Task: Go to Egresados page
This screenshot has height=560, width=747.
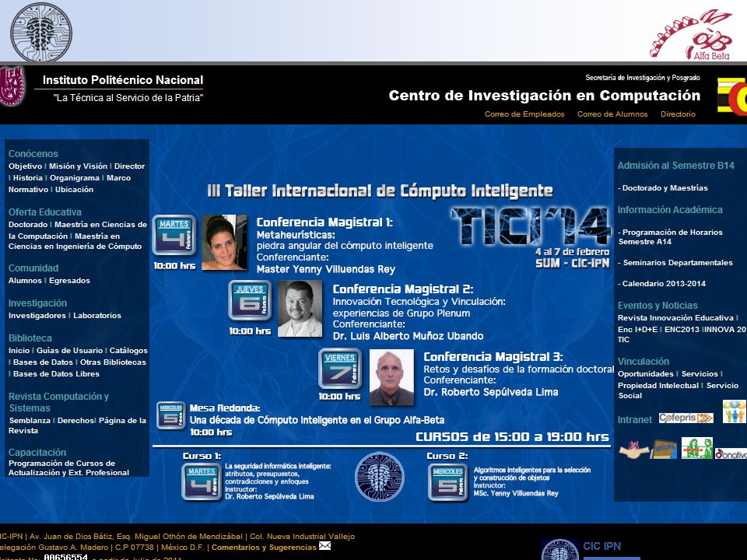Action: [69, 281]
